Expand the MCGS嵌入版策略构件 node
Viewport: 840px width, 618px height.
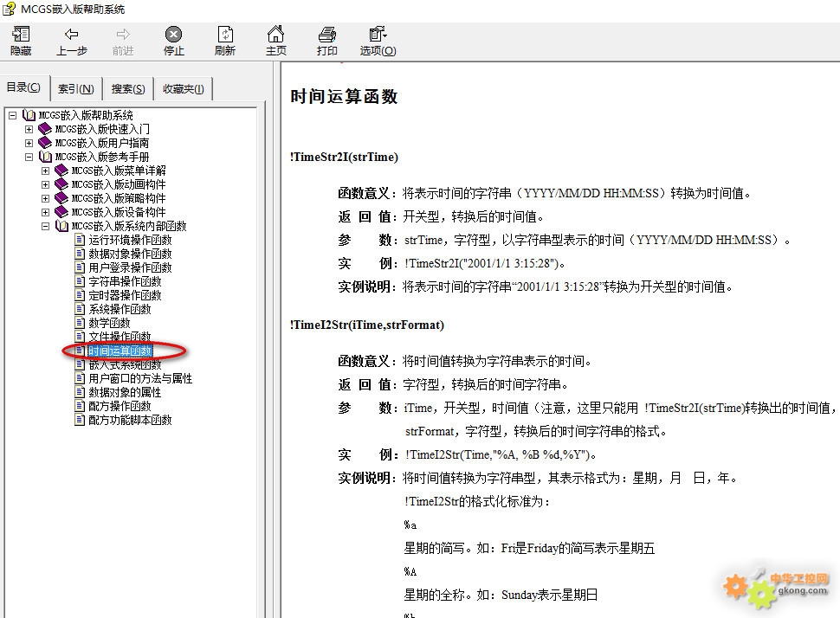point(46,199)
